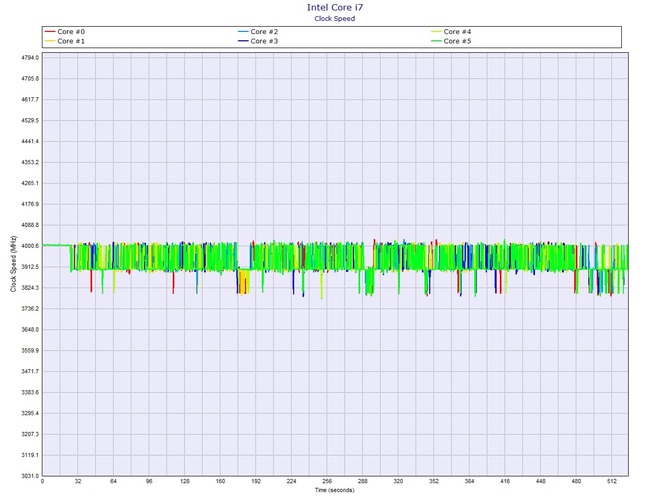Click the 512 x-axis tick label

click(x=611, y=483)
